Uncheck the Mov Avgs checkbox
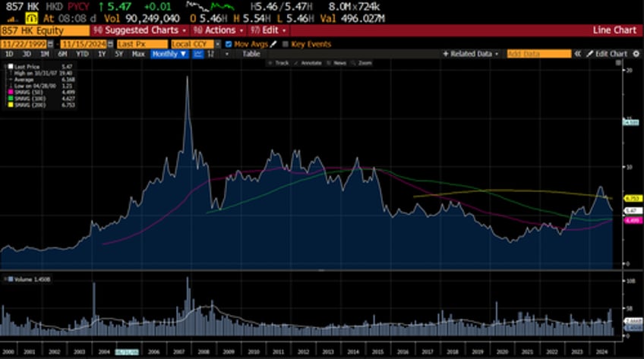This screenshot has width=644, height=359. coord(229,44)
